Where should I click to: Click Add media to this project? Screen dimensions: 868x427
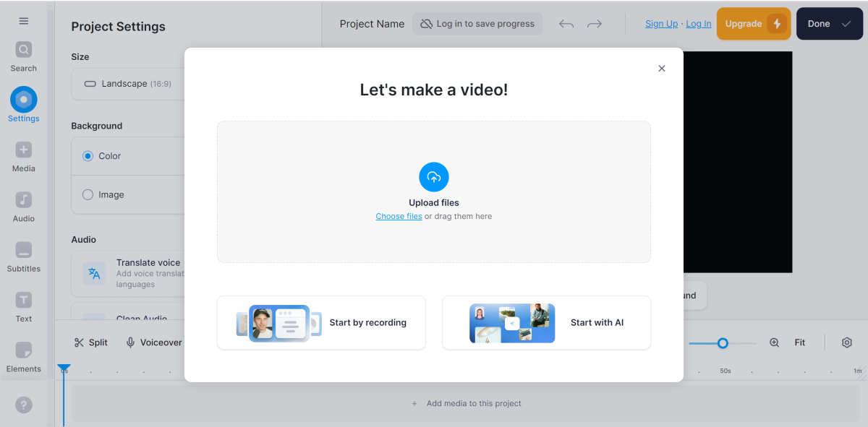pyautogui.click(x=467, y=403)
